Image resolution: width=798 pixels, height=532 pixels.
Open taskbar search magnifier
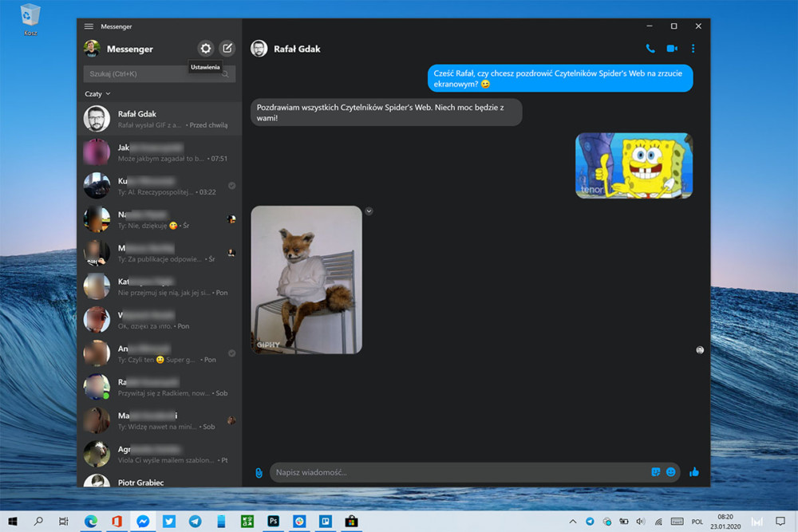[38, 522]
